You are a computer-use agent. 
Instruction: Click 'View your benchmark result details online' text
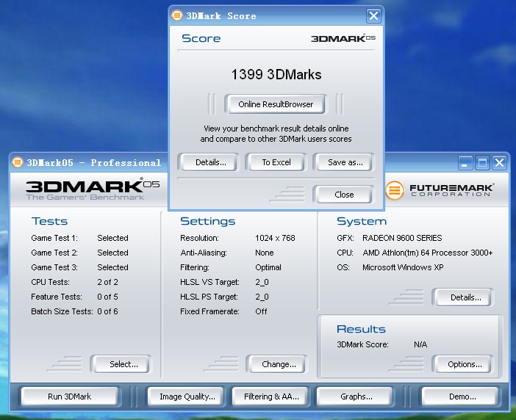[x=276, y=128]
